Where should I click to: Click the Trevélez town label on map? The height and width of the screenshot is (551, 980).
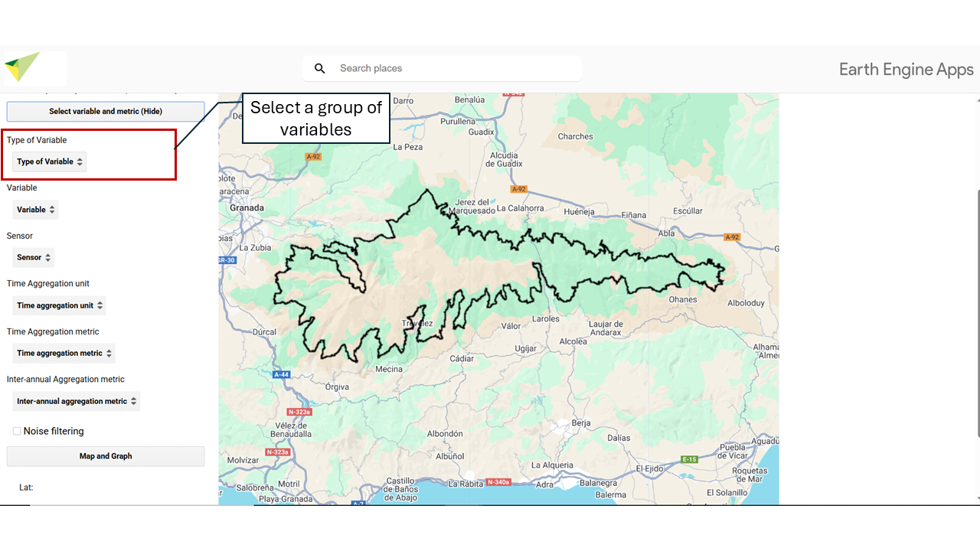[x=417, y=324]
